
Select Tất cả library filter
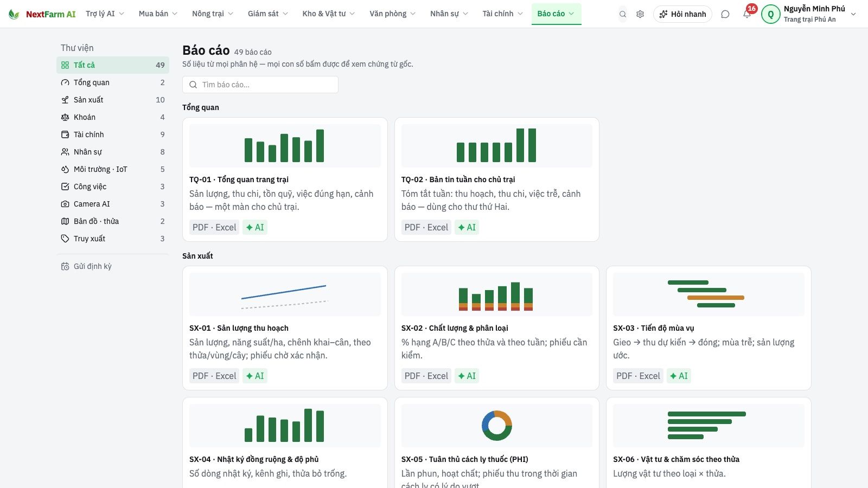tap(113, 65)
